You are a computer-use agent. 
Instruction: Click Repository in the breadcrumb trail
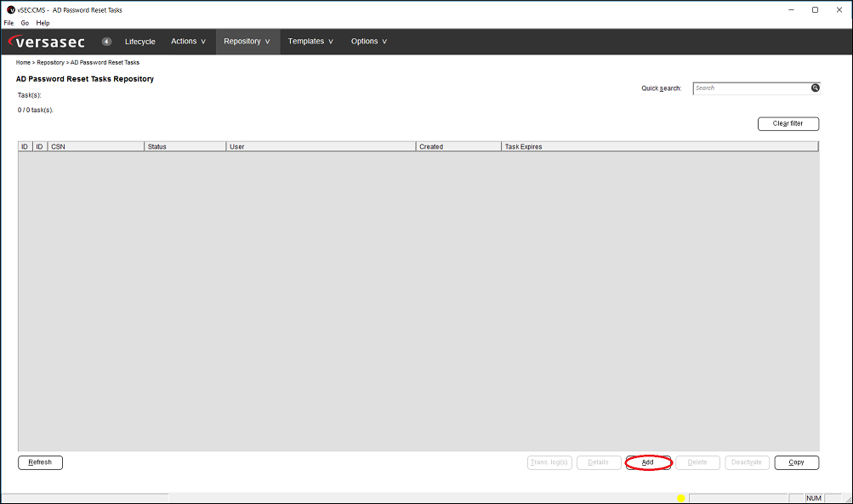point(50,63)
